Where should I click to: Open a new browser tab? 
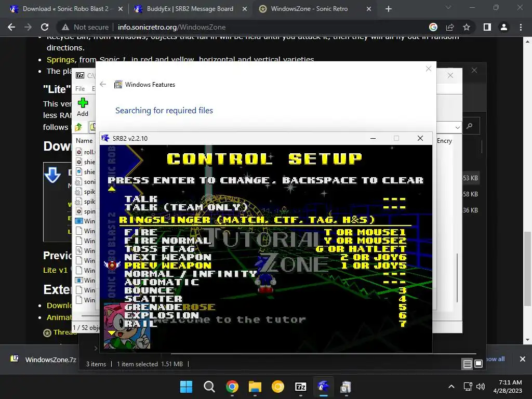point(389,9)
